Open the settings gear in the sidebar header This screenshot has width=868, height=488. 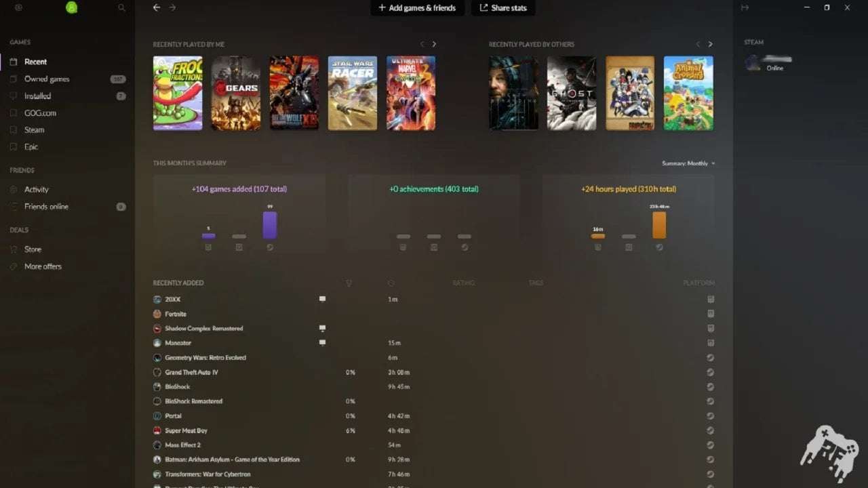click(x=18, y=7)
